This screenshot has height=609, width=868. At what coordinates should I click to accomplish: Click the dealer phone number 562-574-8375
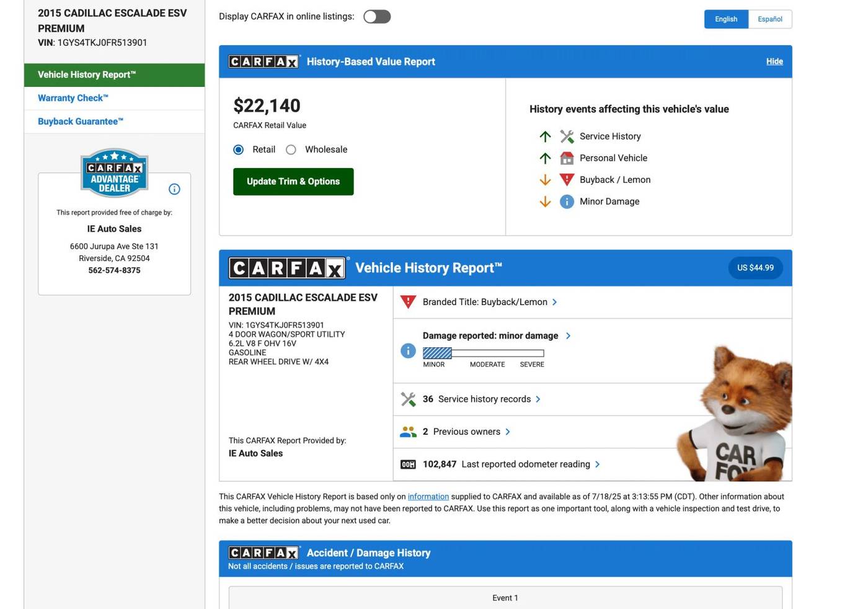tap(114, 270)
